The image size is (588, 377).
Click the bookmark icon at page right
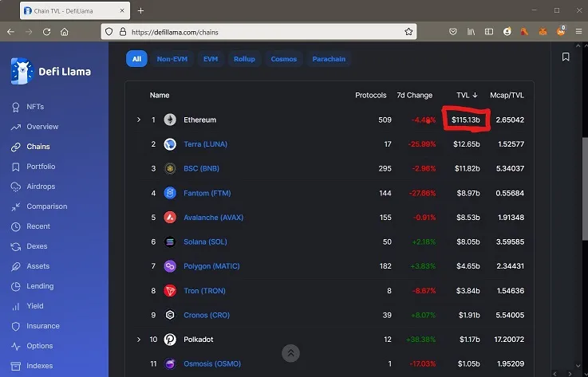click(566, 57)
